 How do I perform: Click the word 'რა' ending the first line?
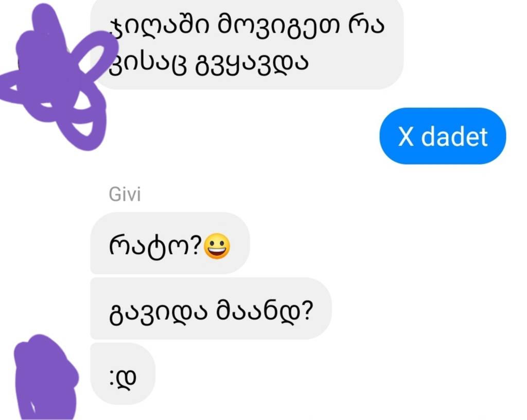pos(366,26)
